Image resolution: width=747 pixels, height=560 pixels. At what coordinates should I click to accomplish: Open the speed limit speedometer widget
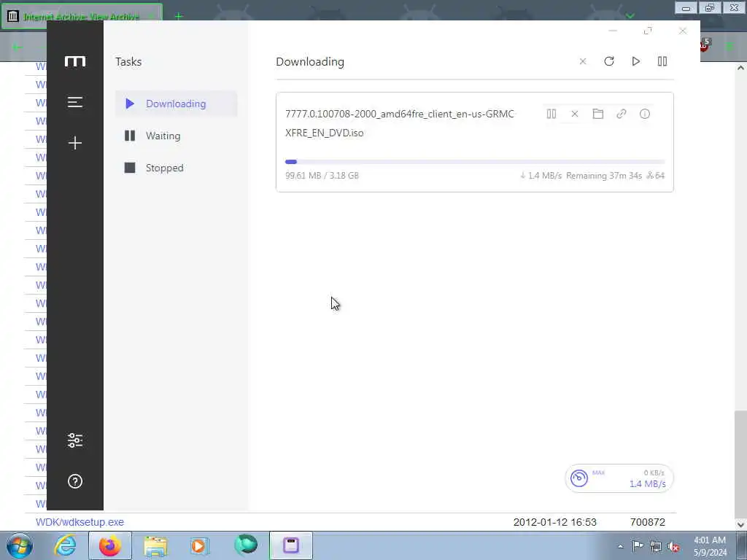579,478
